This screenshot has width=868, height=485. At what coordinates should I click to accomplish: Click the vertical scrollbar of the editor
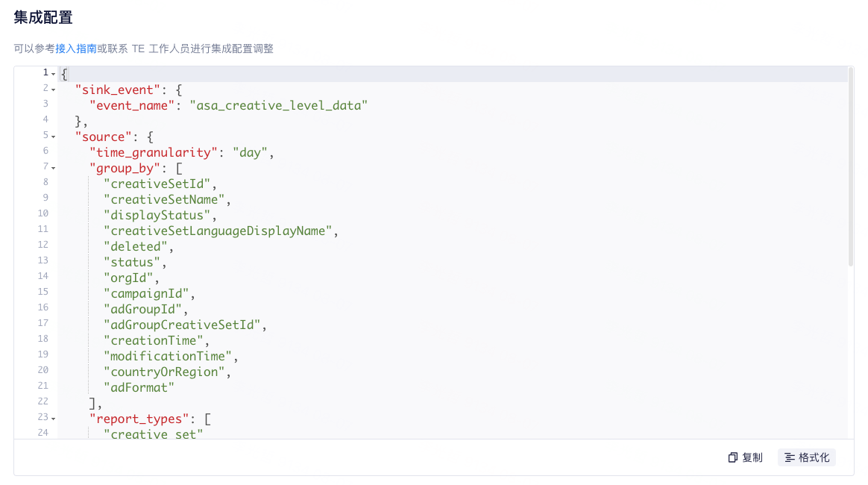point(851,167)
